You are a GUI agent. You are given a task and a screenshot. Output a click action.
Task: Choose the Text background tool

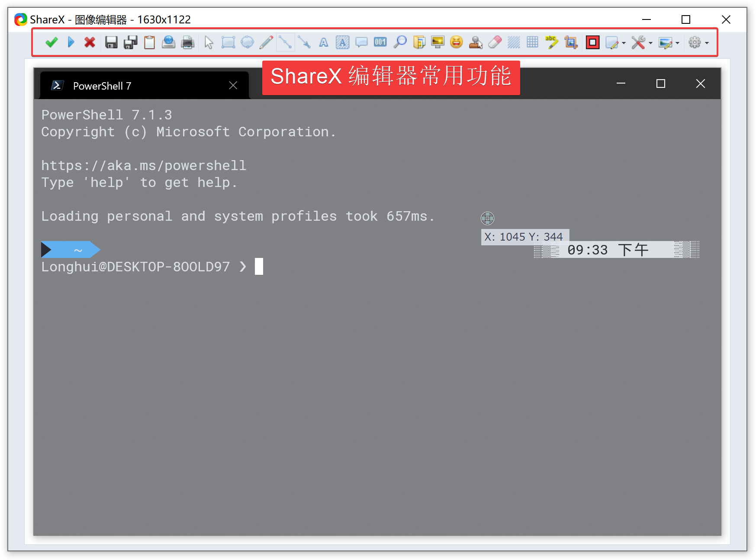[x=342, y=42]
